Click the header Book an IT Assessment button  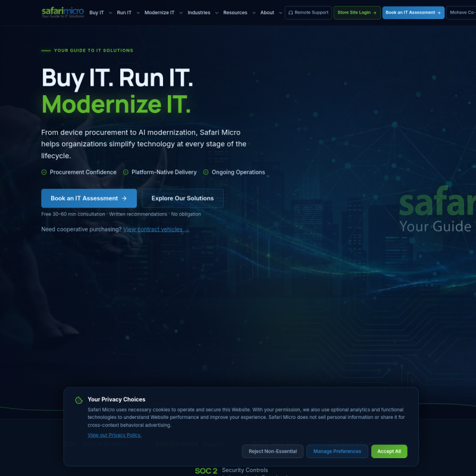point(413,12)
